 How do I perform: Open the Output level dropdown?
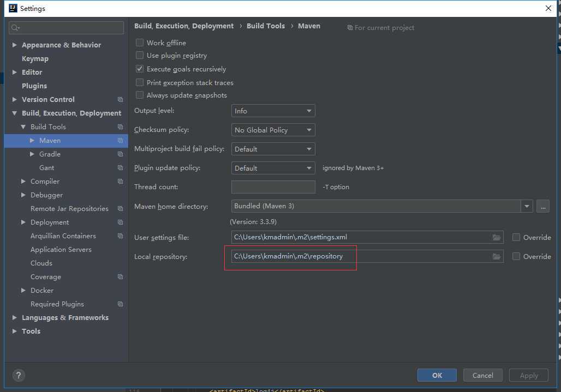tap(273, 111)
